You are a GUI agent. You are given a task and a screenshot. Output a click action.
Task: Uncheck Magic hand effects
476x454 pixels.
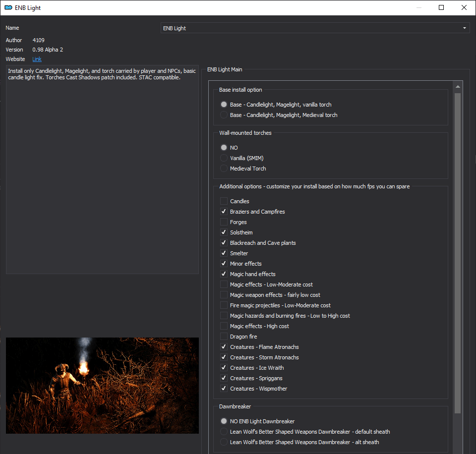point(224,274)
